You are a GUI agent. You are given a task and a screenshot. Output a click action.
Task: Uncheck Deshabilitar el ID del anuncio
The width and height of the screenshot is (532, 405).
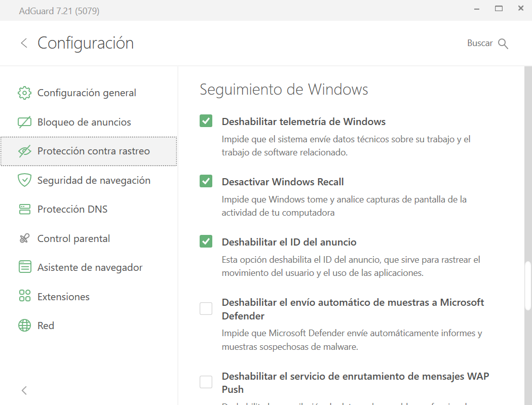tap(206, 241)
